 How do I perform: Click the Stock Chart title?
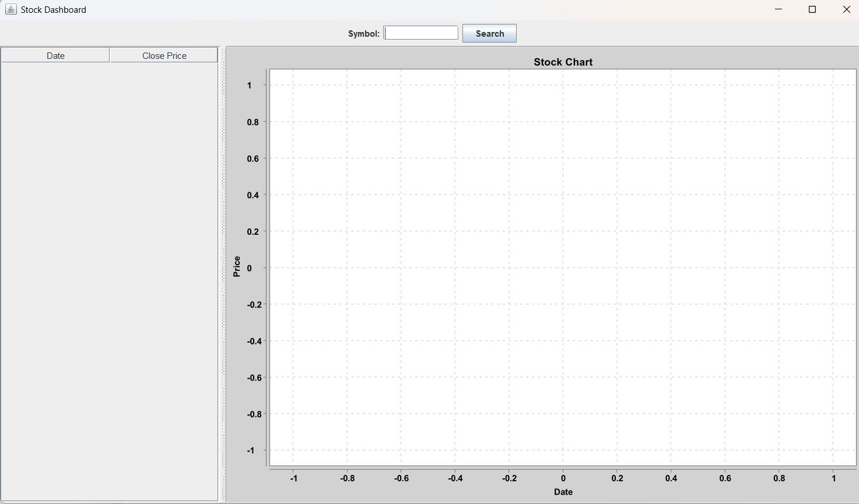563,62
